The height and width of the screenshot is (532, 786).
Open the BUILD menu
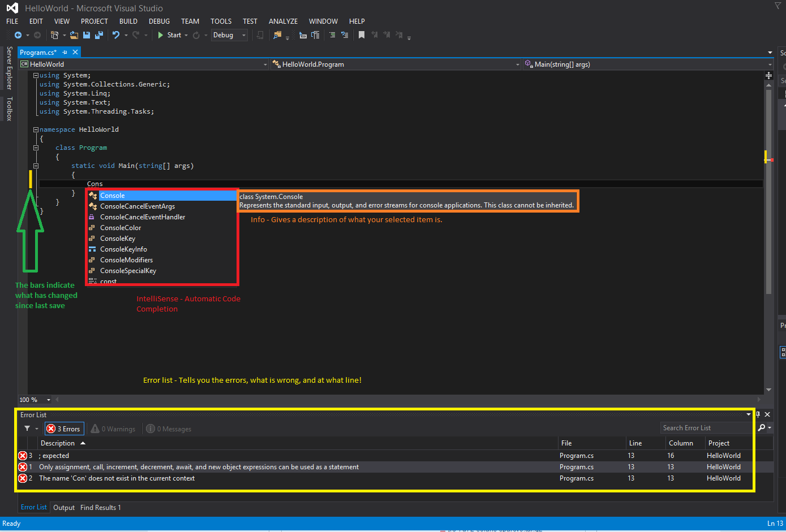tap(128, 21)
